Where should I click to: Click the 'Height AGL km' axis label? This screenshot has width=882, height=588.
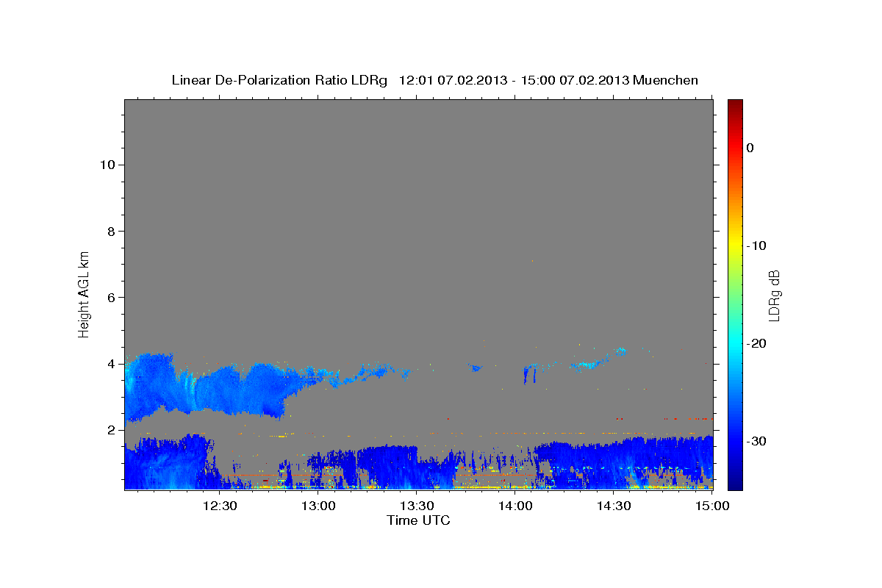click(x=85, y=293)
